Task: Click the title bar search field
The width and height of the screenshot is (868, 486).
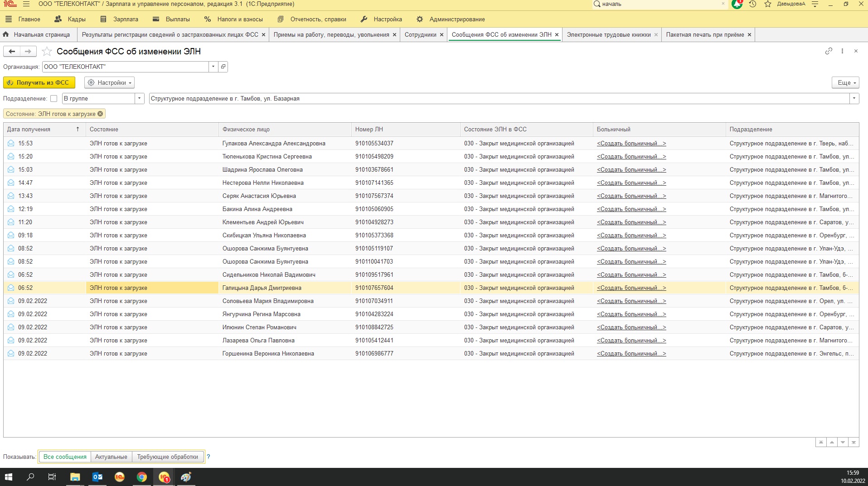Action: click(x=660, y=4)
